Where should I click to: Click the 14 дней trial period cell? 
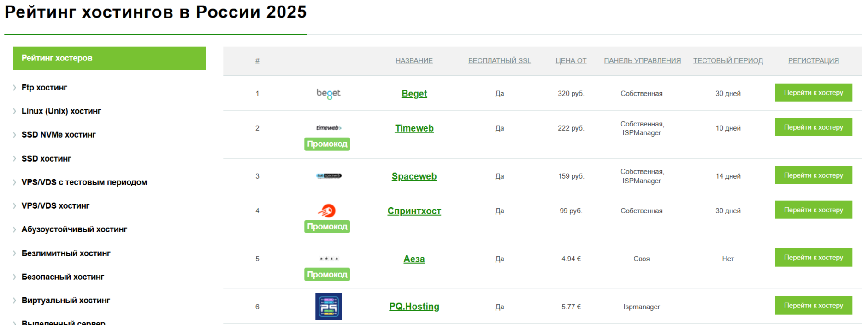click(x=728, y=176)
